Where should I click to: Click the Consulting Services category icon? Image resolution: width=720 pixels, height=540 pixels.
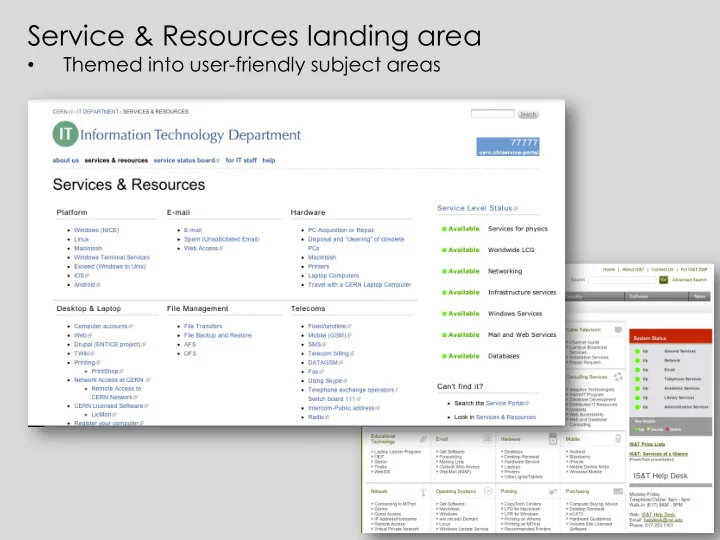618,377
